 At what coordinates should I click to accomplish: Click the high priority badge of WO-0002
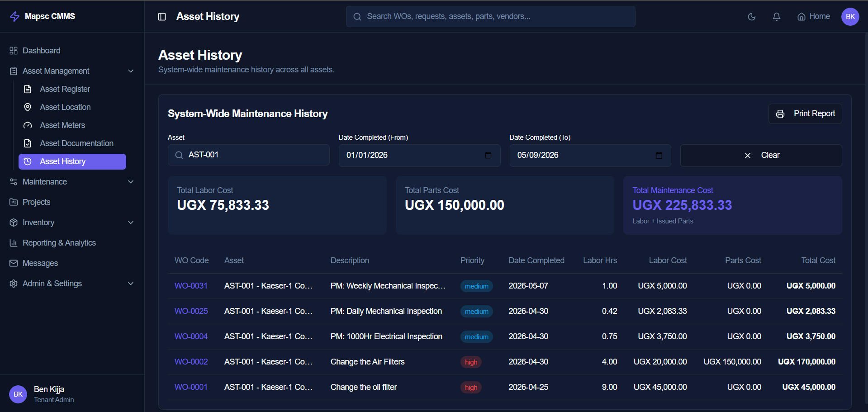pyautogui.click(x=471, y=362)
